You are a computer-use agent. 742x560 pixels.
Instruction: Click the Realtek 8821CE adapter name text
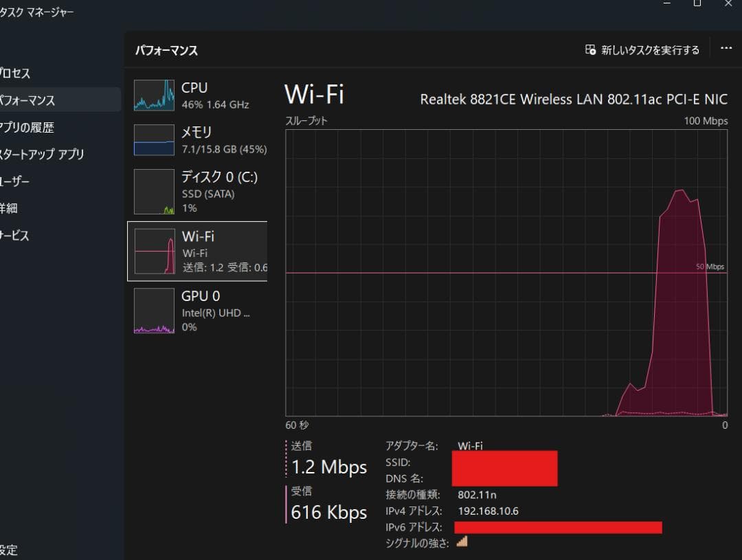[574, 99]
